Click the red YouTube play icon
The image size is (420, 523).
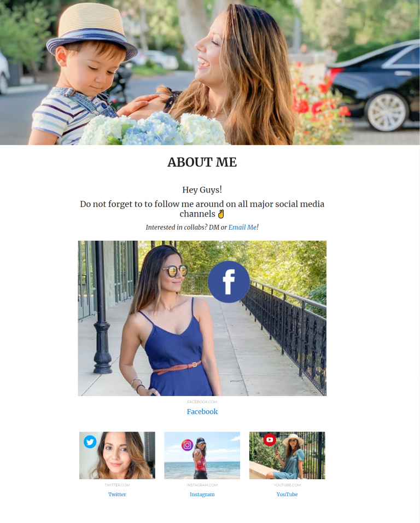pyautogui.click(x=270, y=439)
